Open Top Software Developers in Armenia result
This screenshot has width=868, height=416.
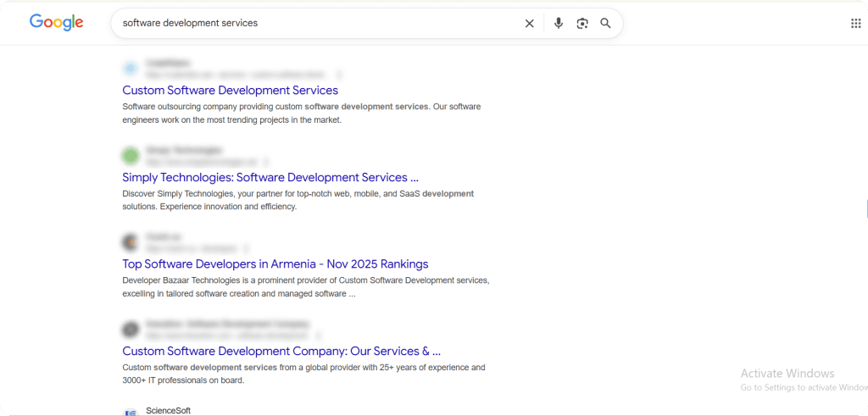coord(275,263)
